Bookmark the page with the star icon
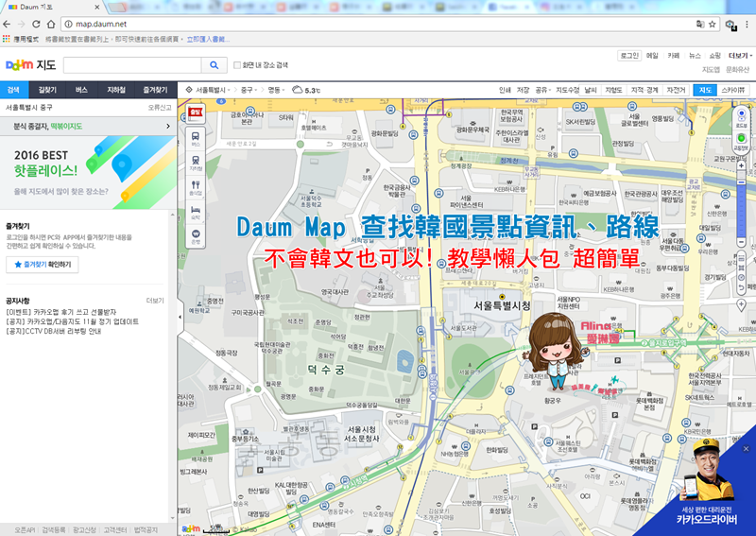 click(x=713, y=25)
